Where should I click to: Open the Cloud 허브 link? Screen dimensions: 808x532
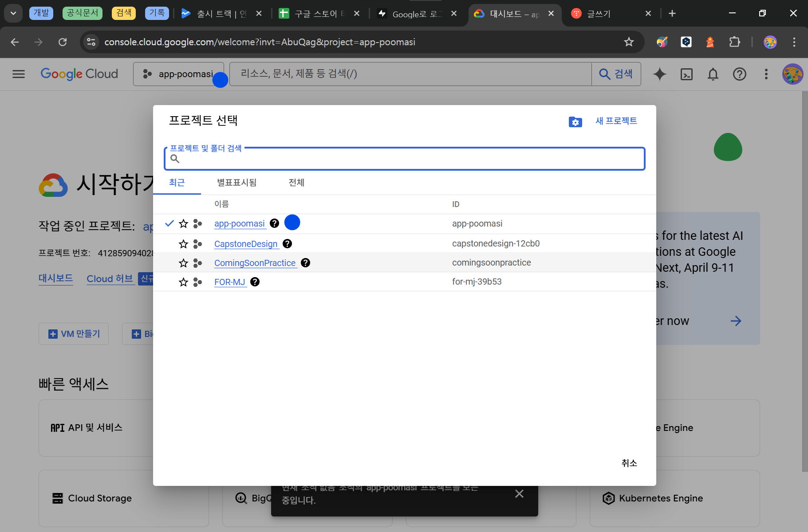coord(110,279)
